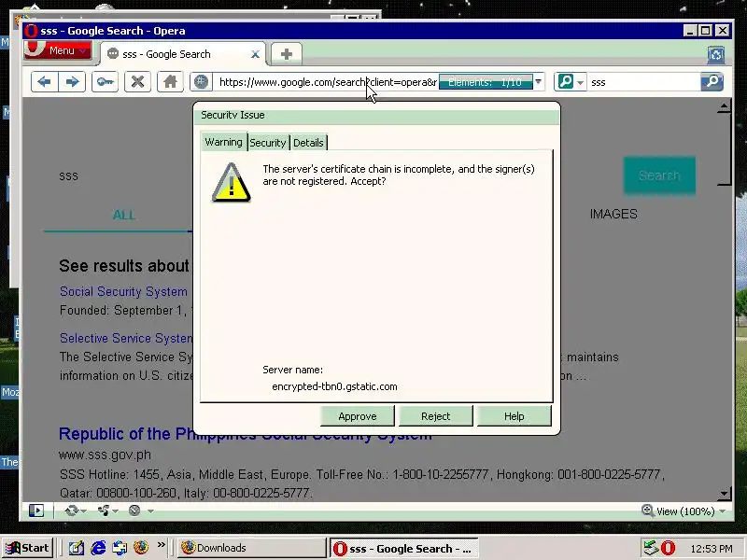Switch to the Details tab

coord(308,143)
